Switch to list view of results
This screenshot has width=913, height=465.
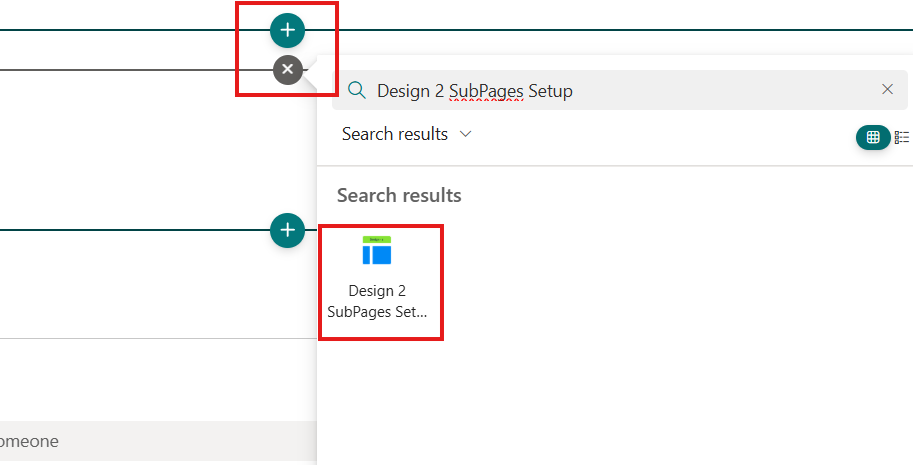(901, 138)
